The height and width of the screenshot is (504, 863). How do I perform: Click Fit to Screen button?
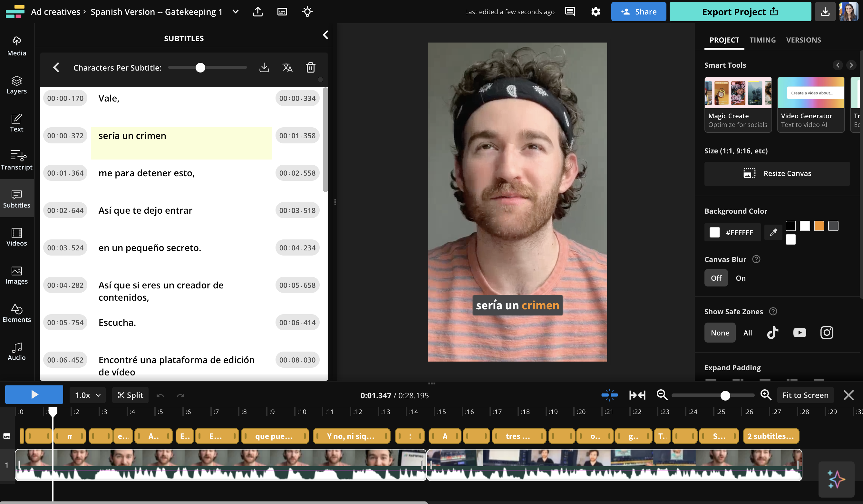pos(805,395)
